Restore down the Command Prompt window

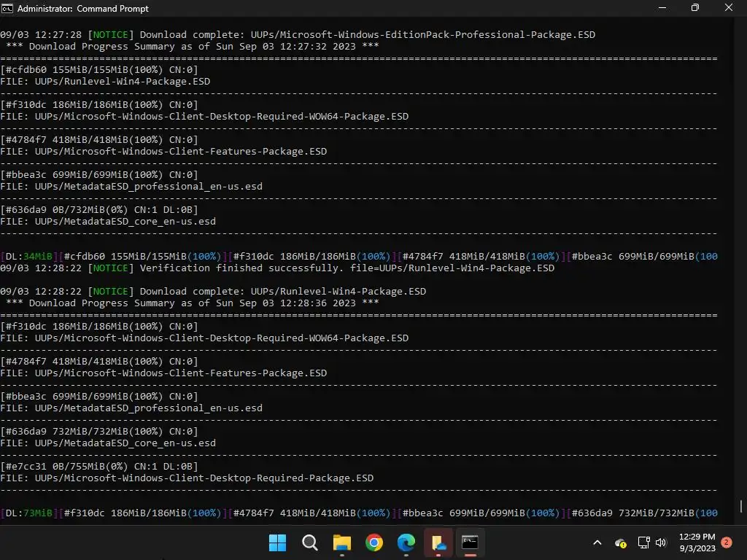click(695, 8)
